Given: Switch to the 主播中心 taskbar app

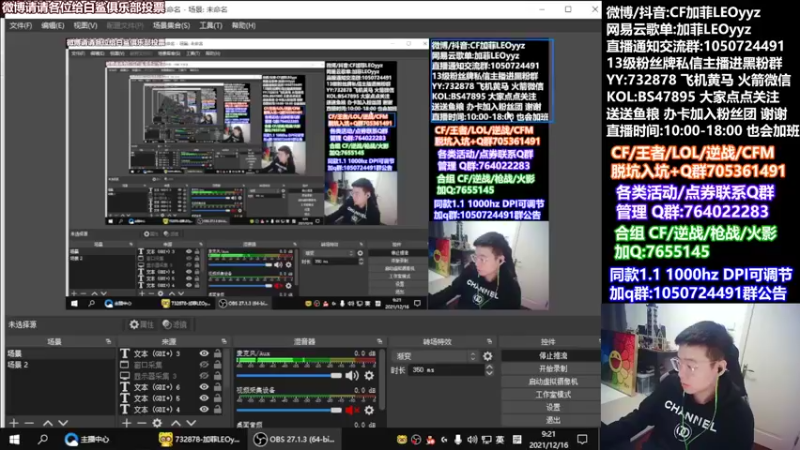Looking at the screenshot, I should 87,439.
